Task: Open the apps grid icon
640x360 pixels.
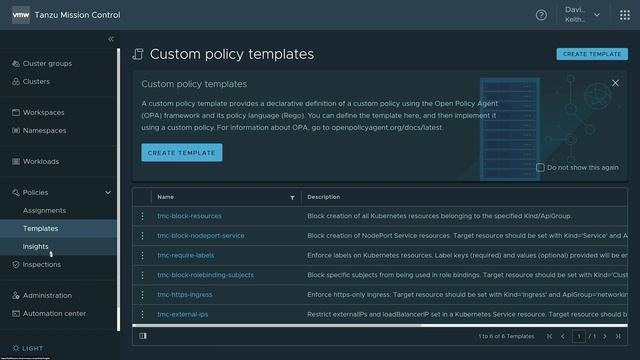Action: point(624,15)
